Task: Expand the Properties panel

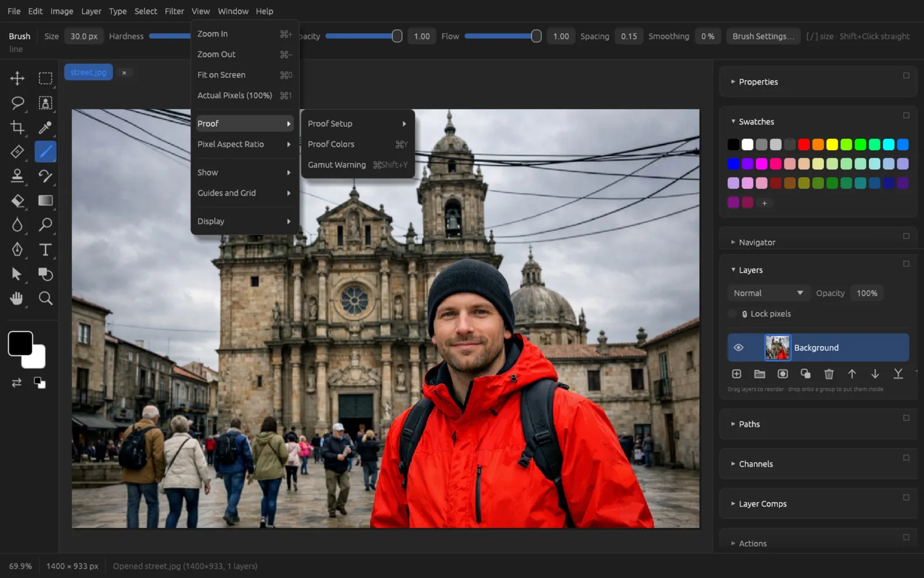Action: tap(733, 81)
